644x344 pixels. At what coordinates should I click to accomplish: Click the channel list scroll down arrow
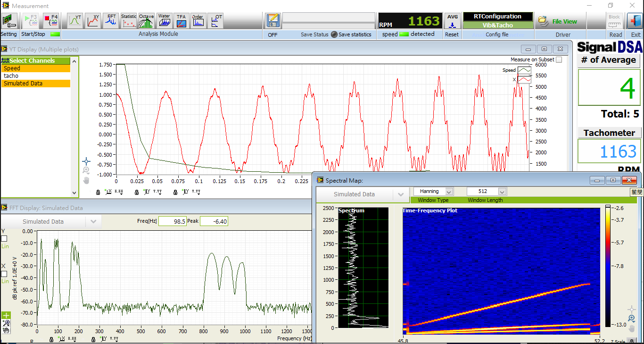point(74,193)
